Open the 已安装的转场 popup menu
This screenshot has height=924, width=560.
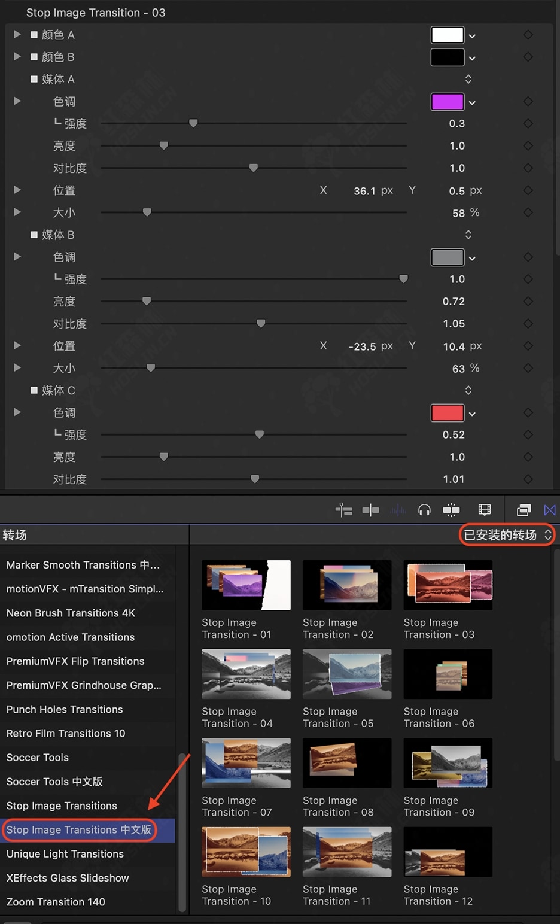(507, 535)
